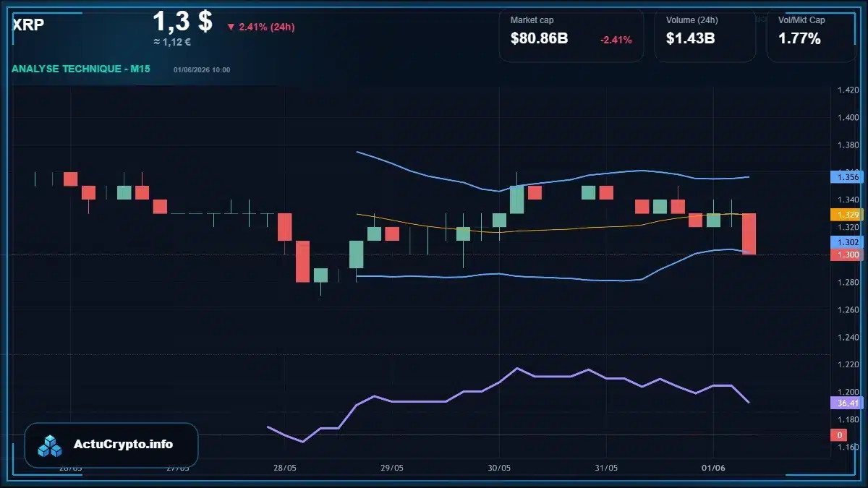This screenshot has width=868, height=488.
Task: Click the 01/06 date label
Action: click(713, 468)
